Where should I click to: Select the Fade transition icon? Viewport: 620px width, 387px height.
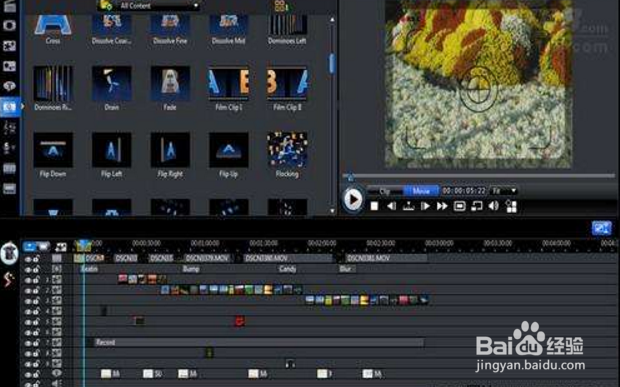(170, 84)
